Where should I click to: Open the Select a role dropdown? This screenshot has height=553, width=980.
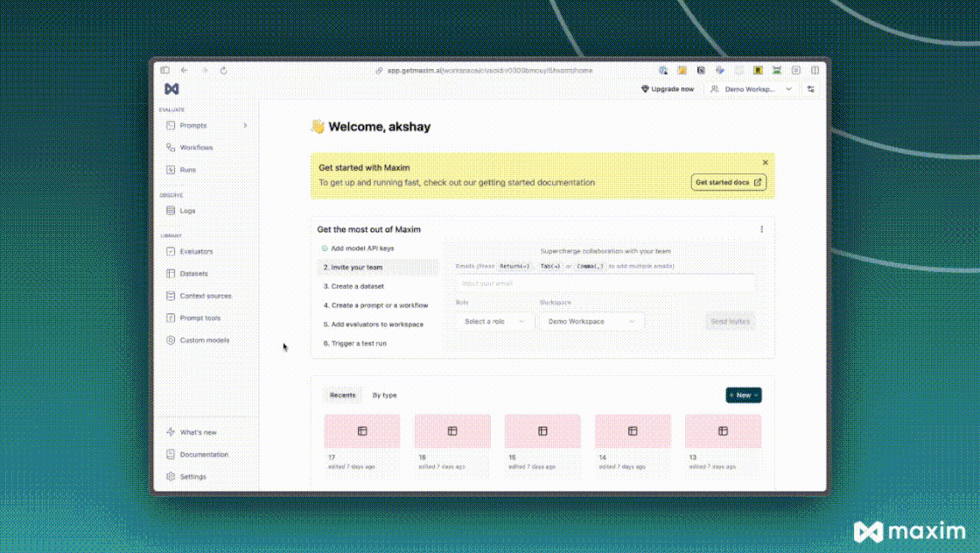tap(493, 321)
